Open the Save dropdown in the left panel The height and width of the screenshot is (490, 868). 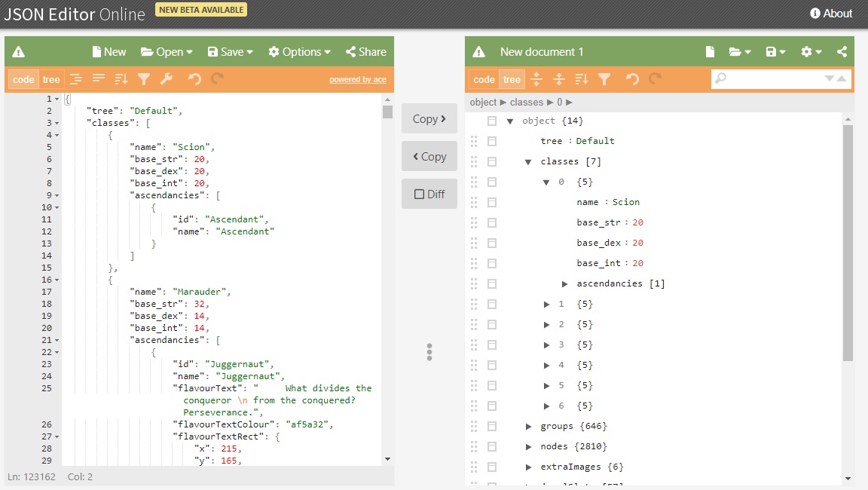tap(230, 51)
